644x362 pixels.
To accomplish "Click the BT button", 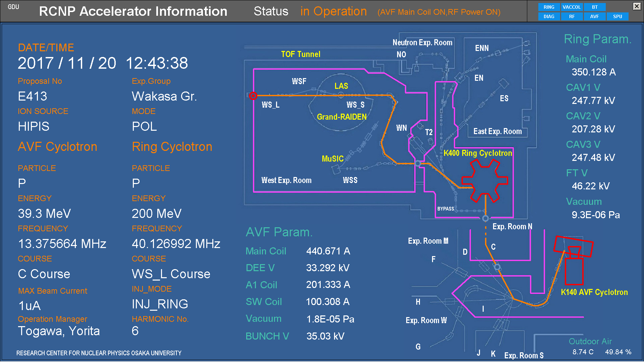I will tap(594, 7).
